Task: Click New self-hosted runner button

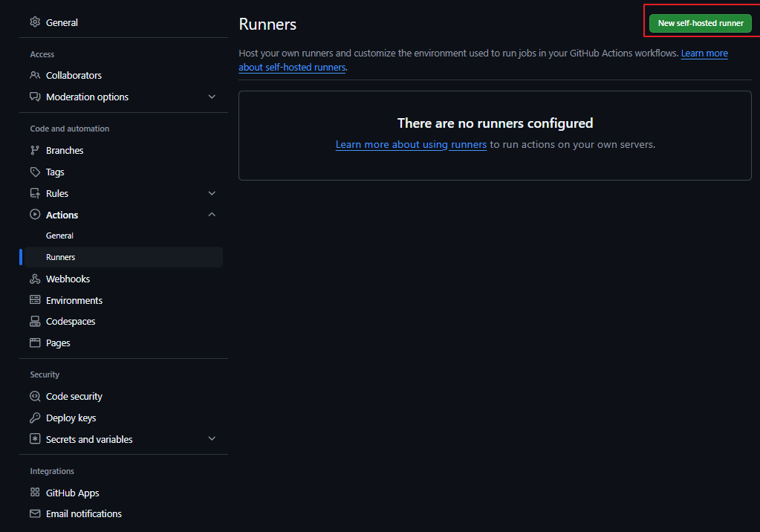Action: pyautogui.click(x=701, y=23)
